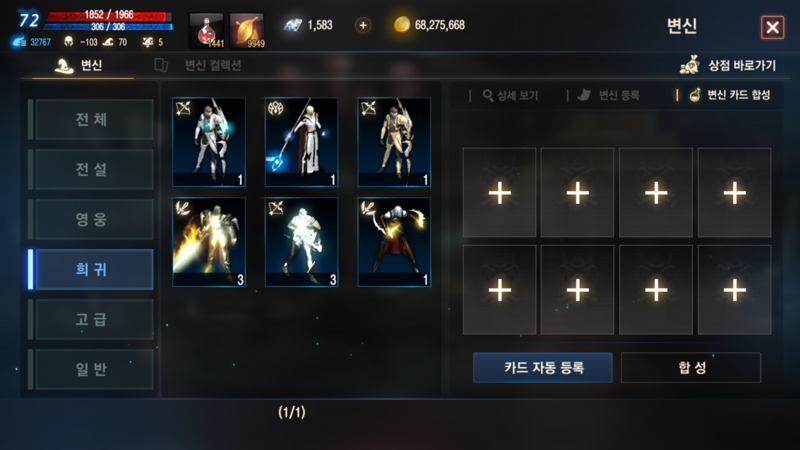Tap the gold coin currency icon
The height and width of the screenshot is (450, 800).
coord(402,24)
